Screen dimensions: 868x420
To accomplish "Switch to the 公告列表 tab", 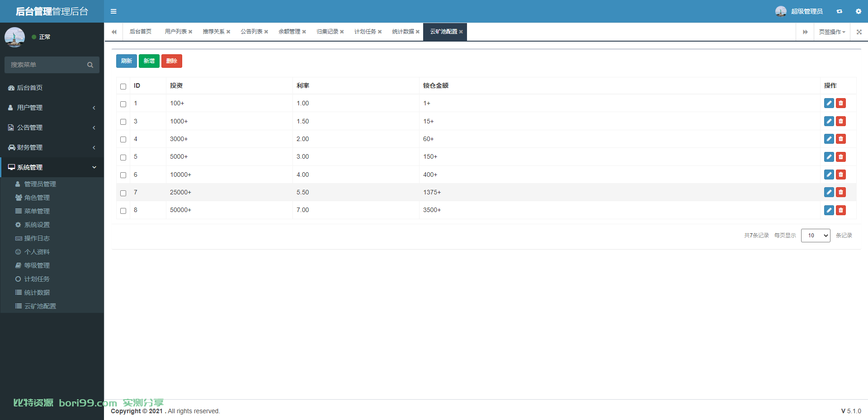I will coord(251,32).
